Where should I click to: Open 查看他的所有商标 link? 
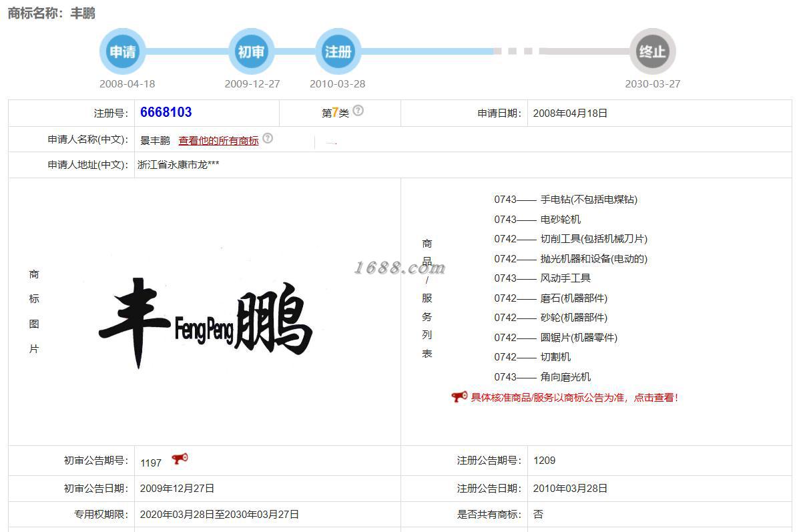coord(218,141)
